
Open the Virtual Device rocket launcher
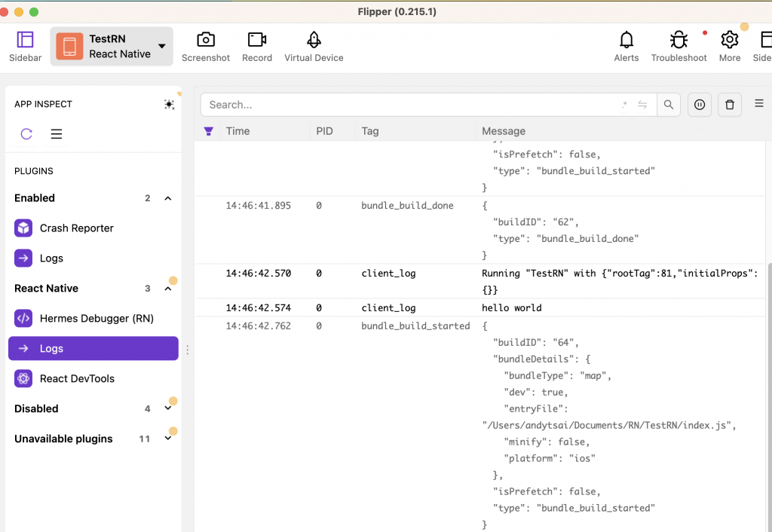click(314, 46)
